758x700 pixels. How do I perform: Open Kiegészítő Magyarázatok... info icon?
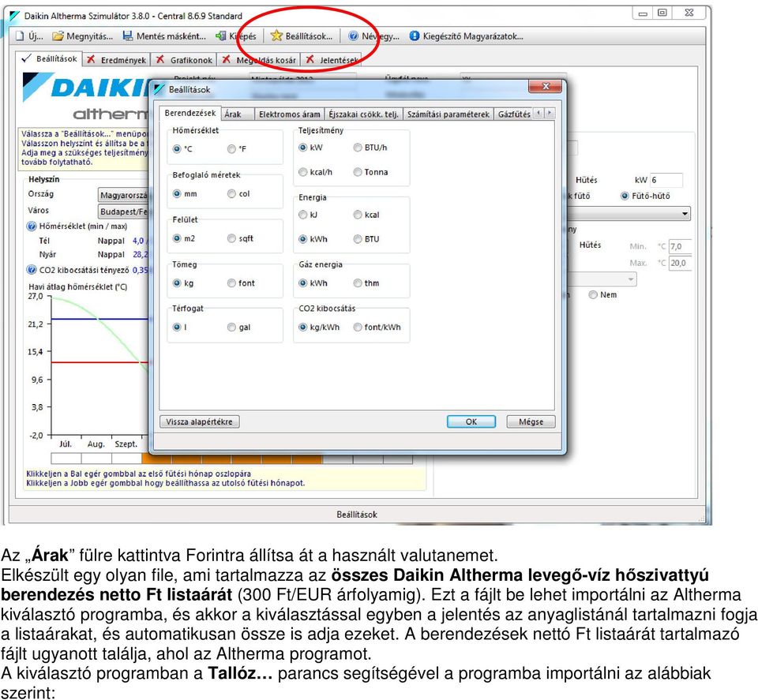point(415,36)
